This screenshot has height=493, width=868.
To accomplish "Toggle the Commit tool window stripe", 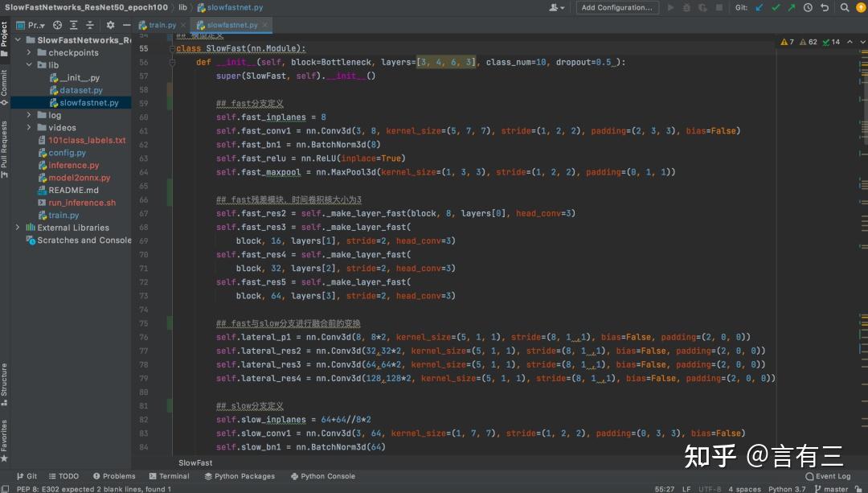I will [4, 83].
